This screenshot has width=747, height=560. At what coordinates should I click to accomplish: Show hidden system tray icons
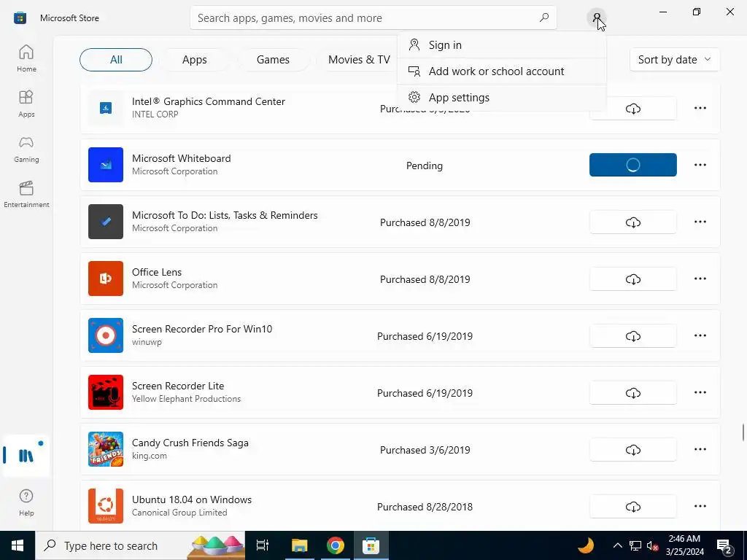(617, 545)
